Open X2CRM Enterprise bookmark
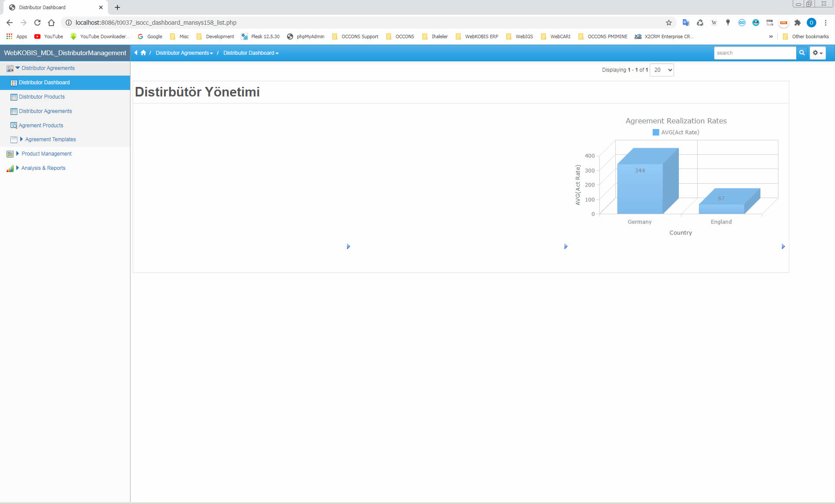835x504 pixels. pos(664,36)
